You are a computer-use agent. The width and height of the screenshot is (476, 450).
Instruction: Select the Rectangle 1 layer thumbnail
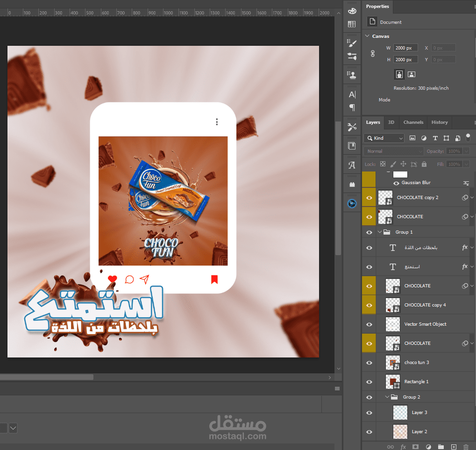coord(392,382)
